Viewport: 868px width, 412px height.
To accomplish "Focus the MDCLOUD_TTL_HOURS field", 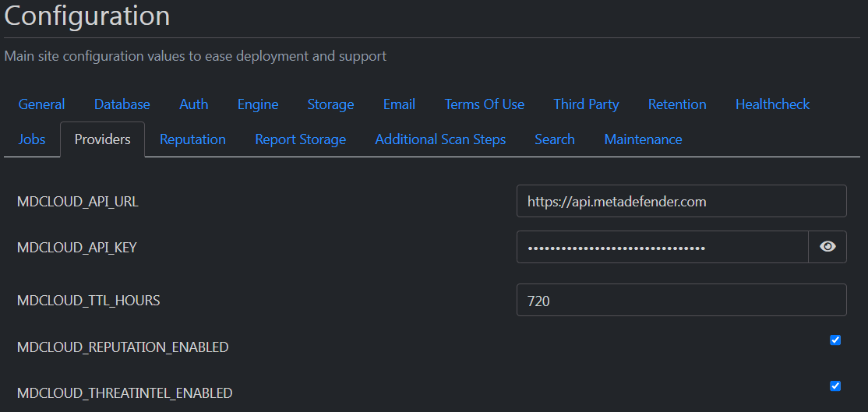I will (x=682, y=301).
